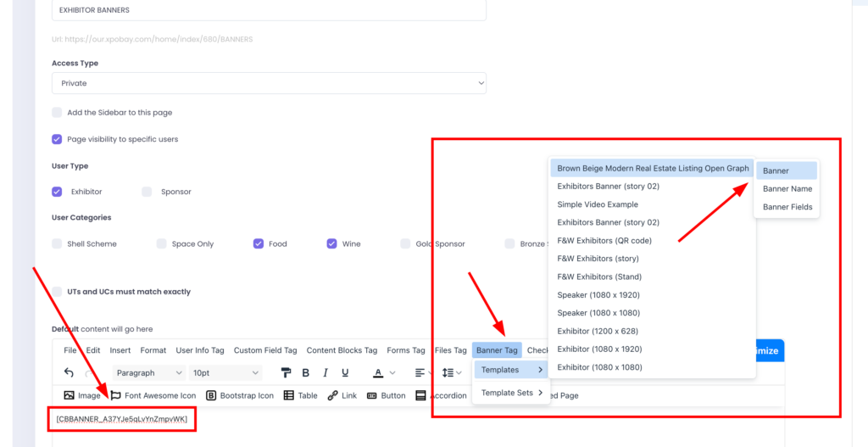Click the EXHIBITOR BANNERS name field
The width and height of the screenshot is (868, 447).
[269, 10]
